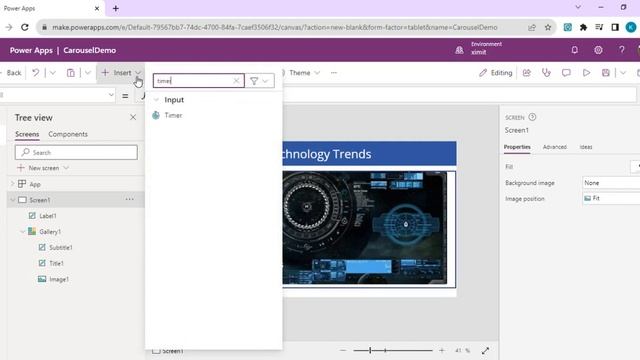
Task: Click the Technology Trends header label
Action: tap(369, 154)
